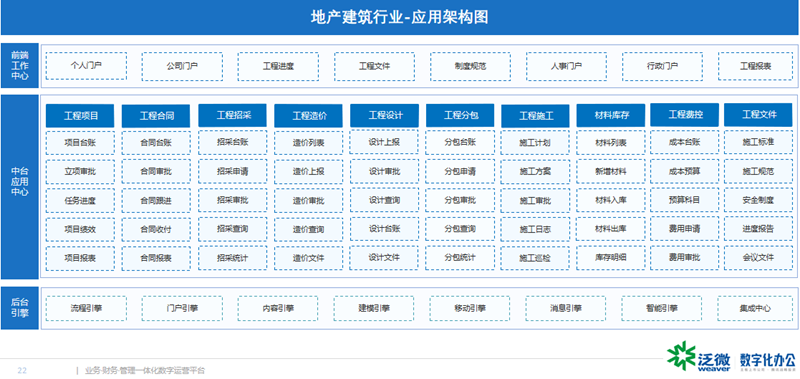The width and height of the screenshot is (800, 379).
Task: Open the 合同审批 module
Action: (156, 171)
